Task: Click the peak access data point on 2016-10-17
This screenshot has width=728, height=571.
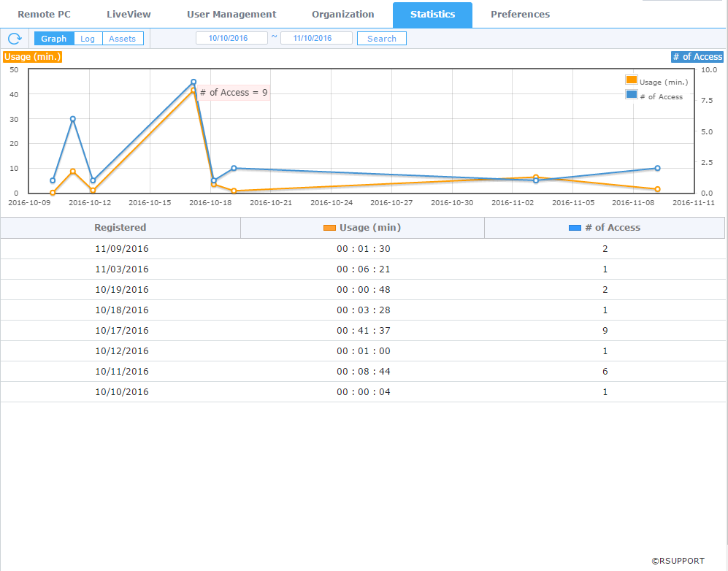Action: 194,82
